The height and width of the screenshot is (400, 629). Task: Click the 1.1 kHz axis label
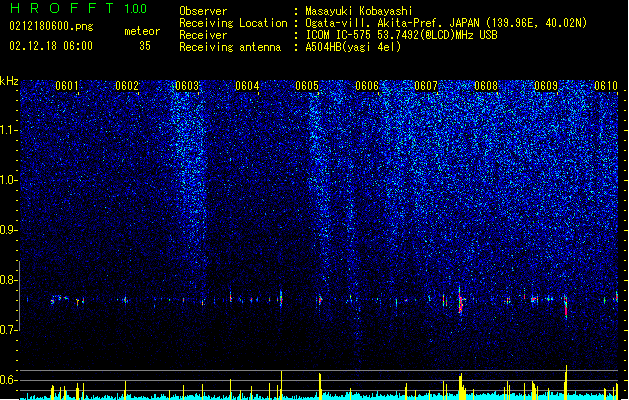(x=8, y=130)
